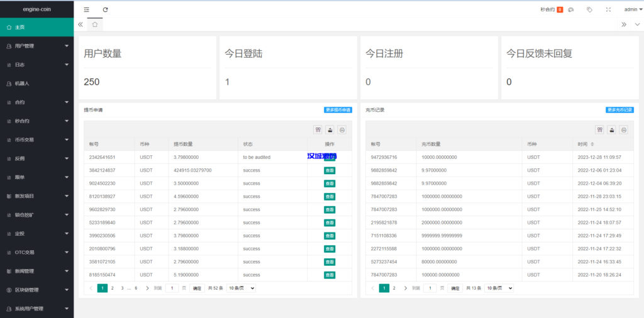Open the tab operations dropdown chevron

coord(637,25)
